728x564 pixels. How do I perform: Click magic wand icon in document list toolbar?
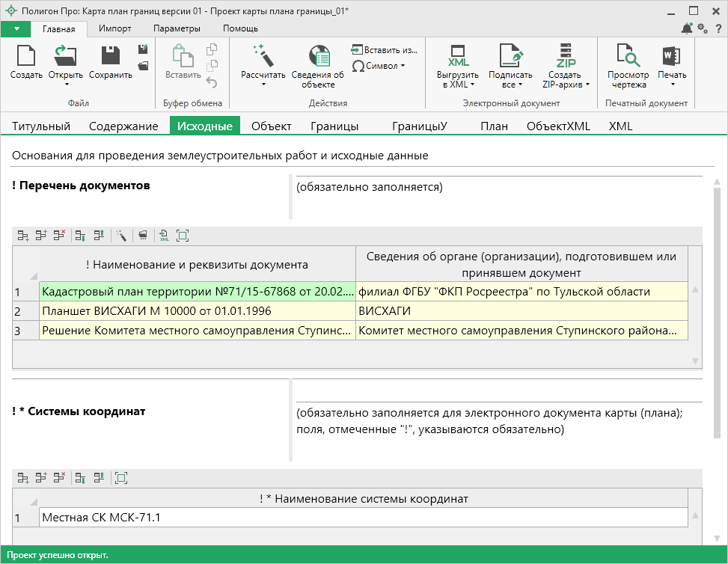pos(120,236)
